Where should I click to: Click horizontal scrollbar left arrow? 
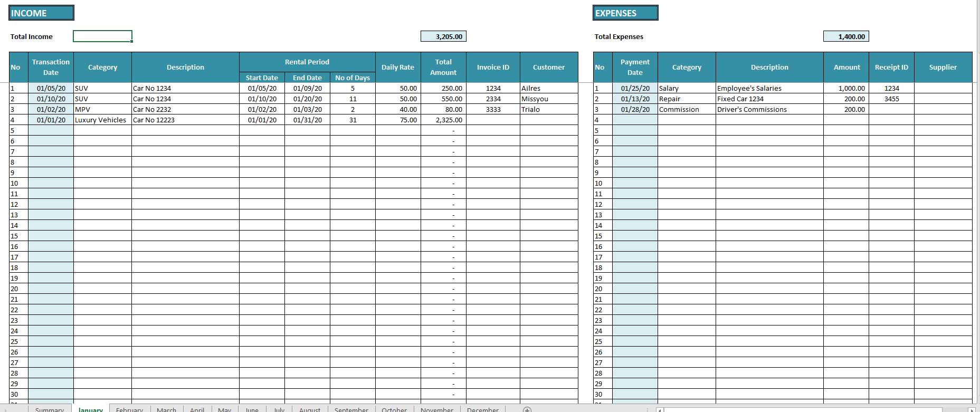point(660,409)
